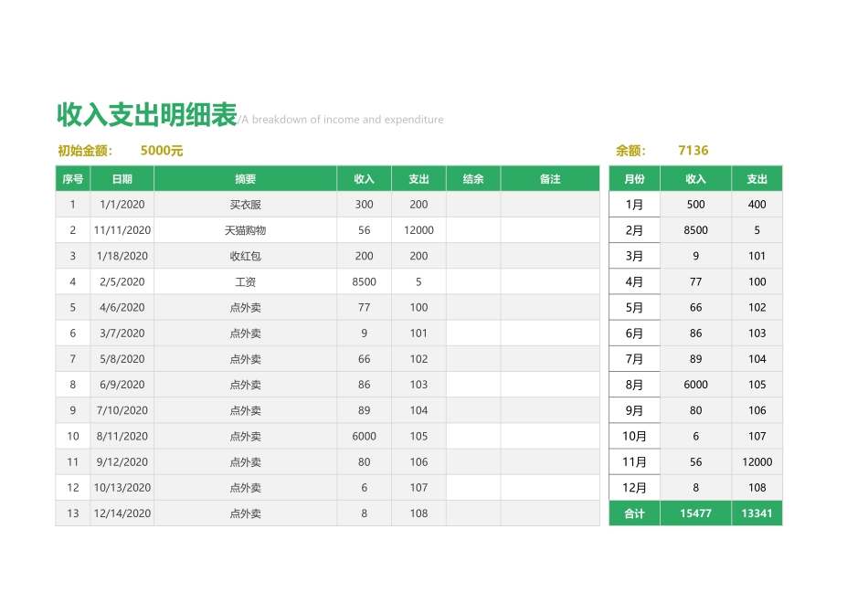Click the 摘要 column header

click(247, 178)
